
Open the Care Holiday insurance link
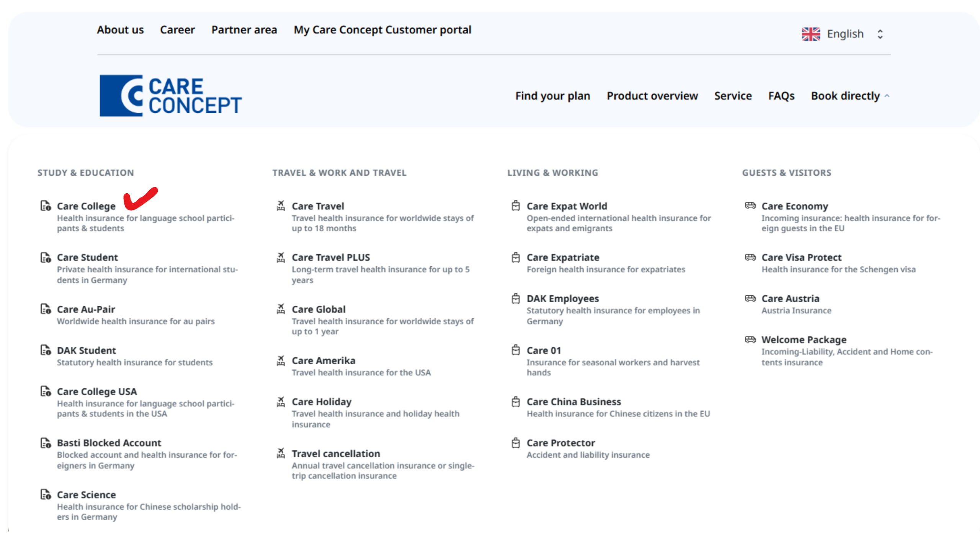click(322, 402)
